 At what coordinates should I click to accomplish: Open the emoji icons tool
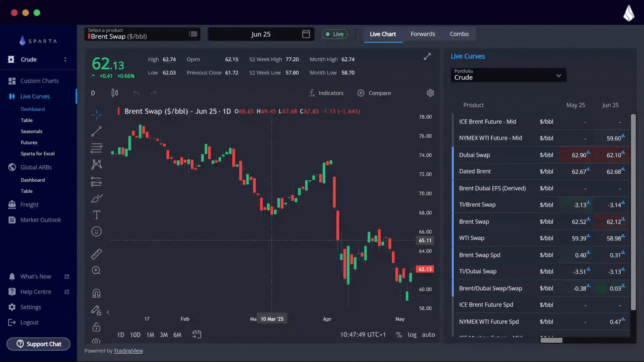click(96, 232)
